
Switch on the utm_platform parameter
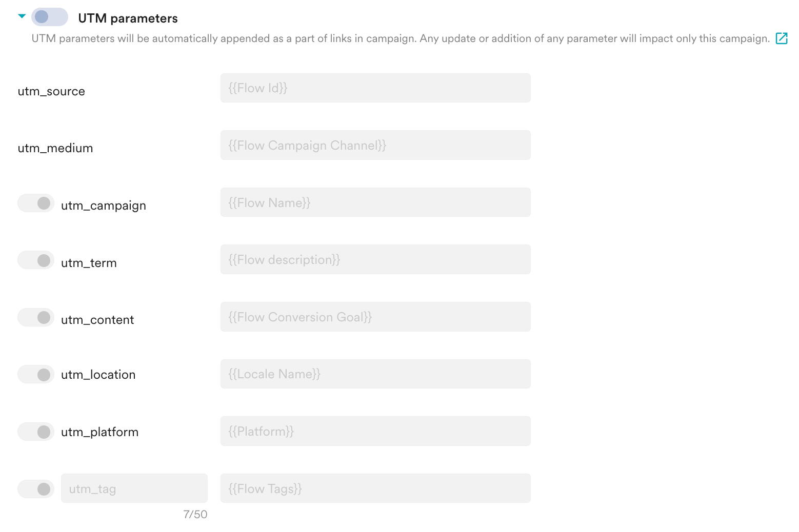(x=36, y=432)
